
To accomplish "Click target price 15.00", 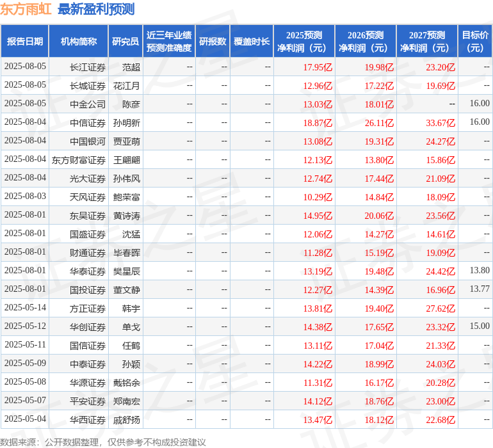I will [480, 326].
